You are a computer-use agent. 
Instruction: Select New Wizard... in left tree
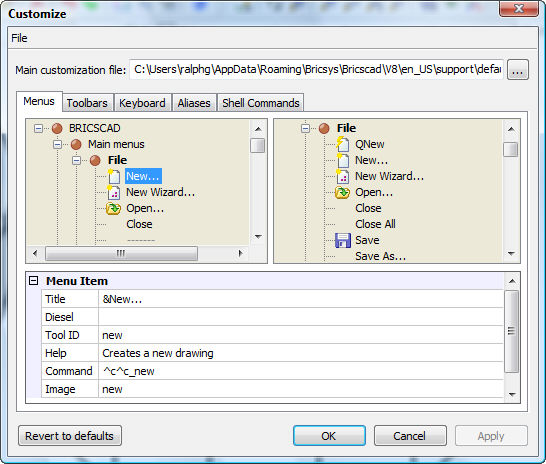coord(161,192)
